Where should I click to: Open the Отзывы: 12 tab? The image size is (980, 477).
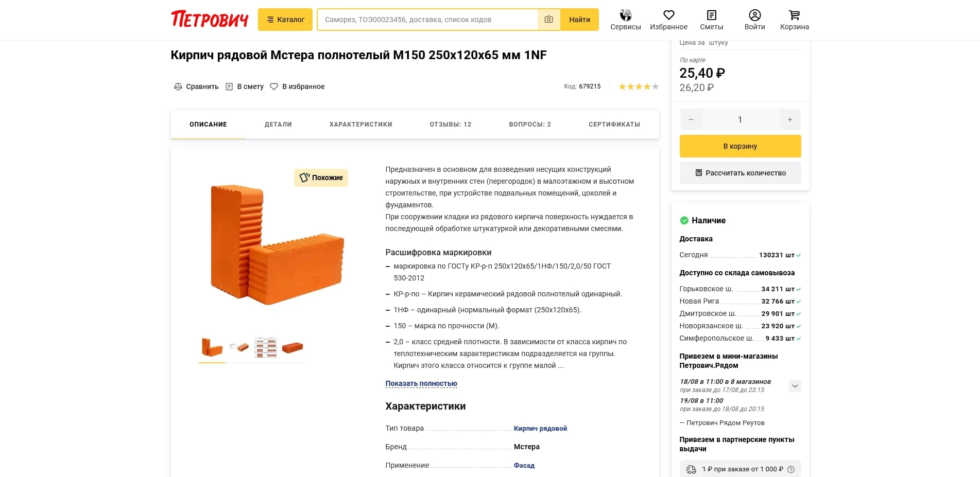[x=450, y=125]
